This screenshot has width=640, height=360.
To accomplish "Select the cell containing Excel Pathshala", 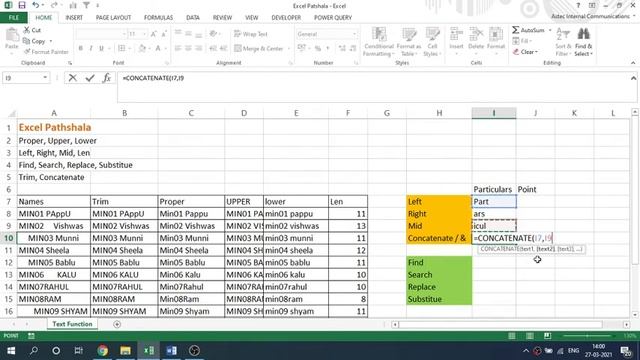I will 53,127.
